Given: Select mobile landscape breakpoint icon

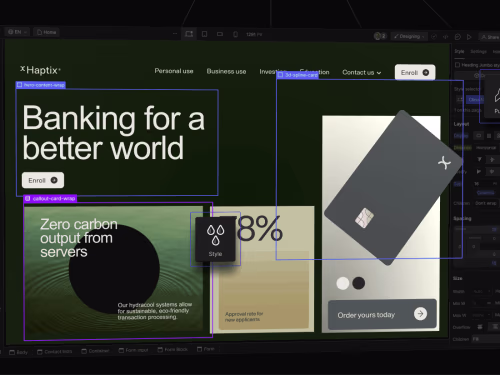Looking at the screenshot, I should pos(220,34).
